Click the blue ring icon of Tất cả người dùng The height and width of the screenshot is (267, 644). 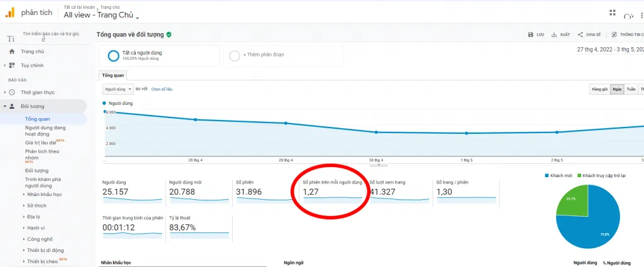point(113,56)
